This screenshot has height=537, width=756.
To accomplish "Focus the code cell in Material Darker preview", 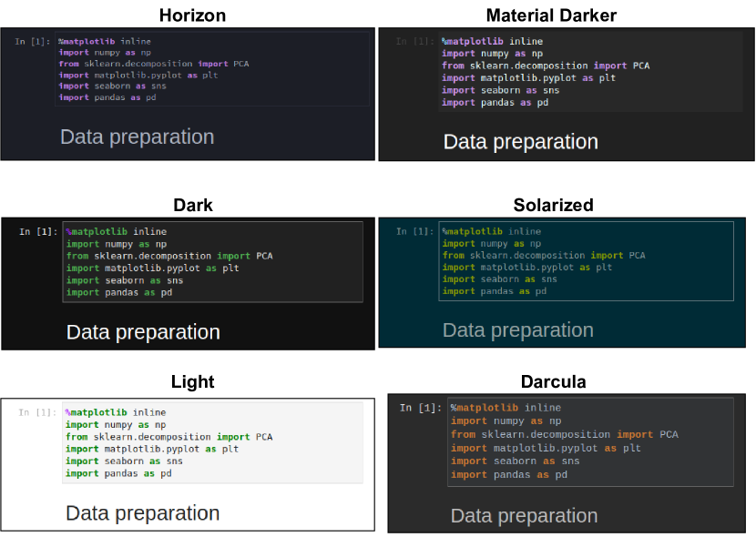I will click(x=588, y=72).
